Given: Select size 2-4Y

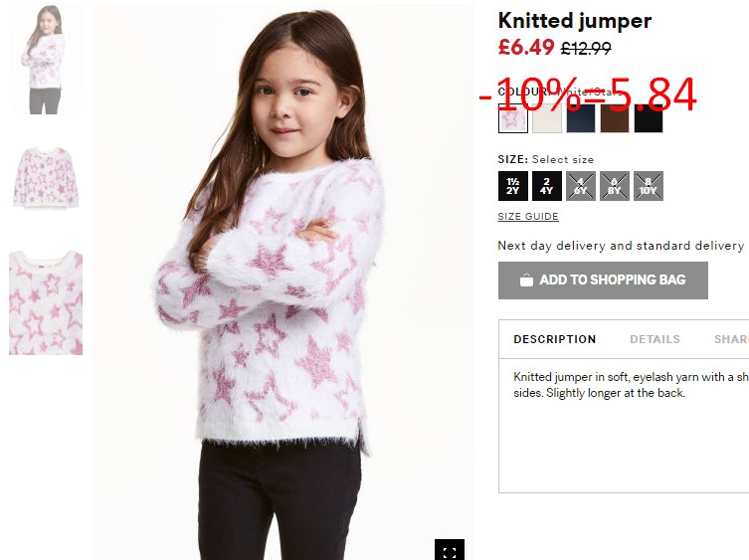Looking at the screenshot, I should click(547, 186).
